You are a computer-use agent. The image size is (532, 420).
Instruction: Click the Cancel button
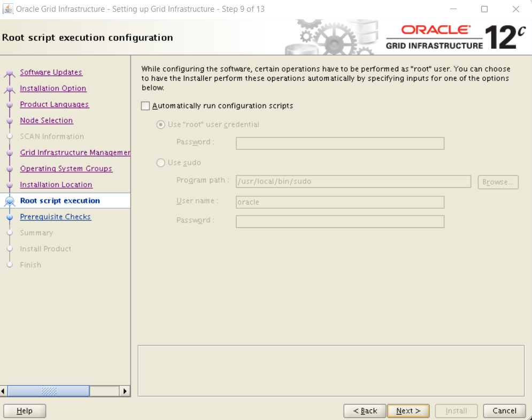click(505, 411)
